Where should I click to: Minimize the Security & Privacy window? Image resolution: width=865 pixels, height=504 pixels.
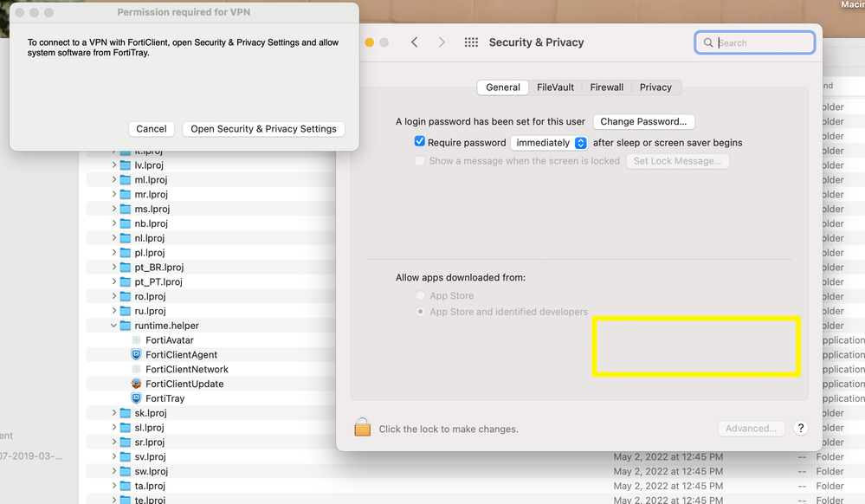click(370, 42)
